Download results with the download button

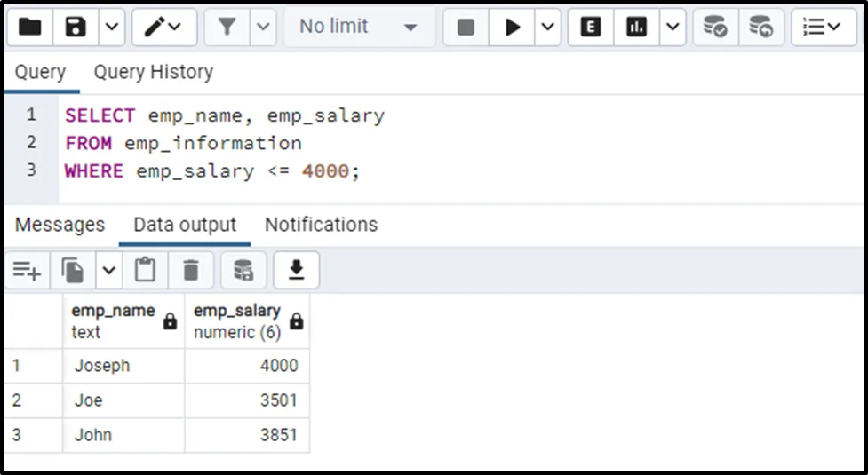297,270
